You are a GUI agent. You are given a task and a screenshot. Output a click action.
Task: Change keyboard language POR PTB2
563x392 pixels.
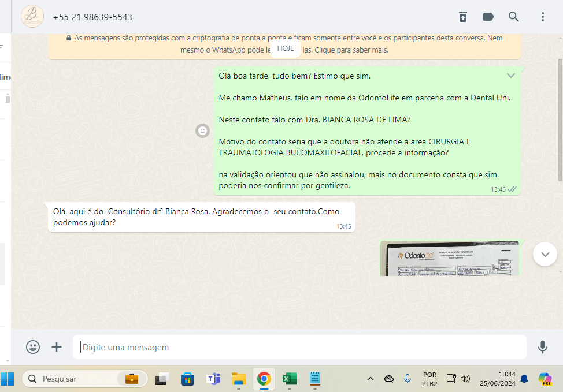(429, 379)
